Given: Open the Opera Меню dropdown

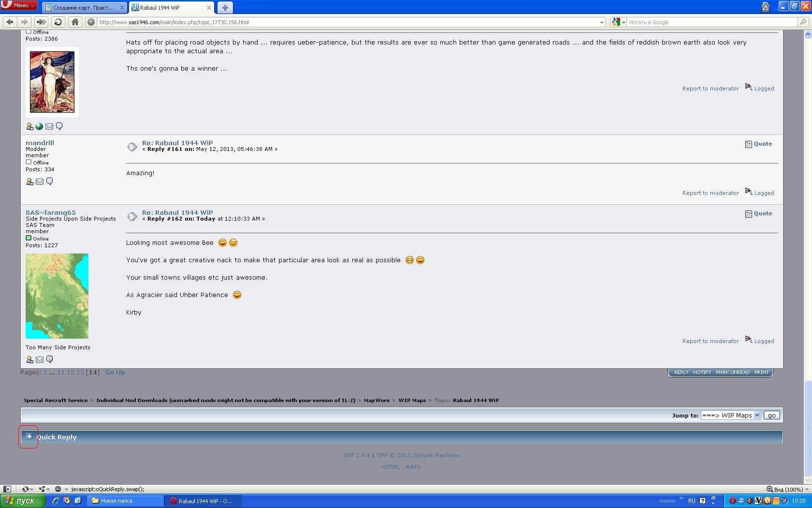Looking at the screenshot, I should (x=19, y=5).
